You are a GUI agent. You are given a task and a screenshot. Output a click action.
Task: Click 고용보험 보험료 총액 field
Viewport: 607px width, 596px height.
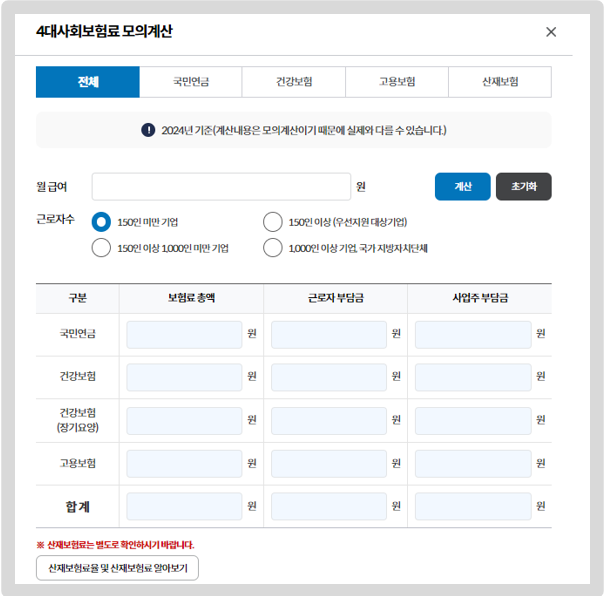point(184,464)
